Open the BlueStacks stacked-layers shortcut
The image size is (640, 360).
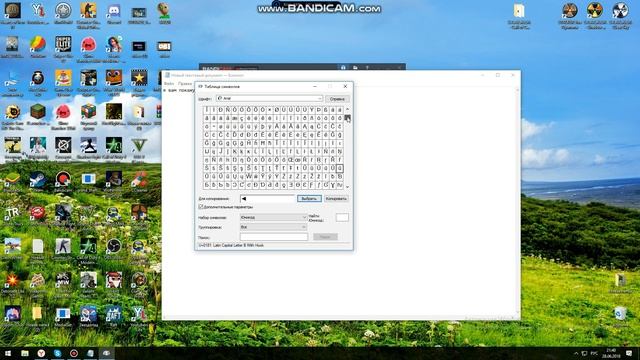point(12,179)
